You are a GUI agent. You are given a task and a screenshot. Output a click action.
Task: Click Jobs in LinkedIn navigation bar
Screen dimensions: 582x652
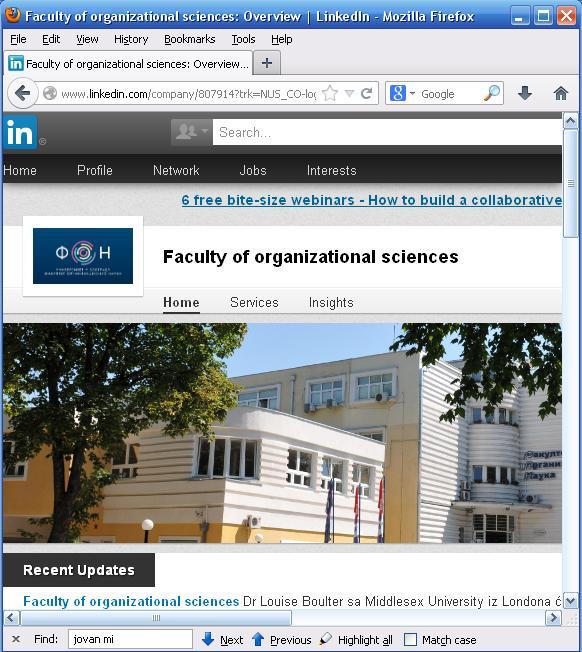[253, 170]
